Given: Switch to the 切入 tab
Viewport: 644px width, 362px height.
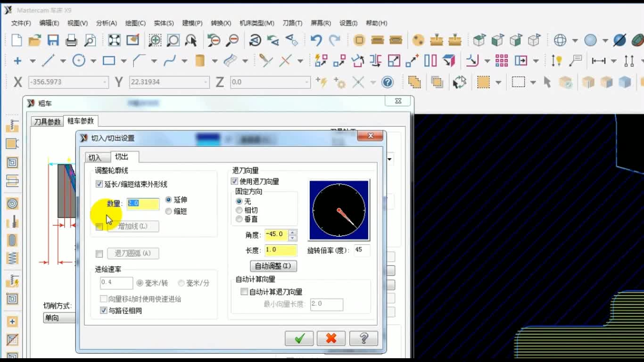Looking at the screenshot, I should pos(97,157).
